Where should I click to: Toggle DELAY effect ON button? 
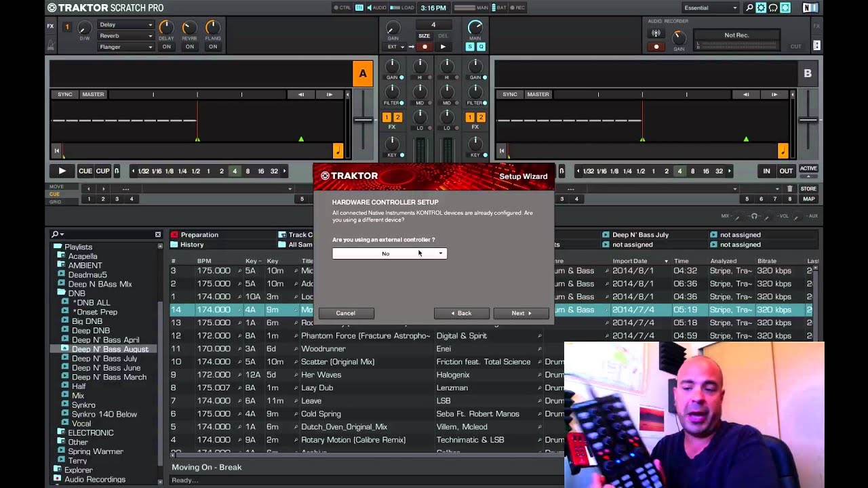click(x=166, y=47)
